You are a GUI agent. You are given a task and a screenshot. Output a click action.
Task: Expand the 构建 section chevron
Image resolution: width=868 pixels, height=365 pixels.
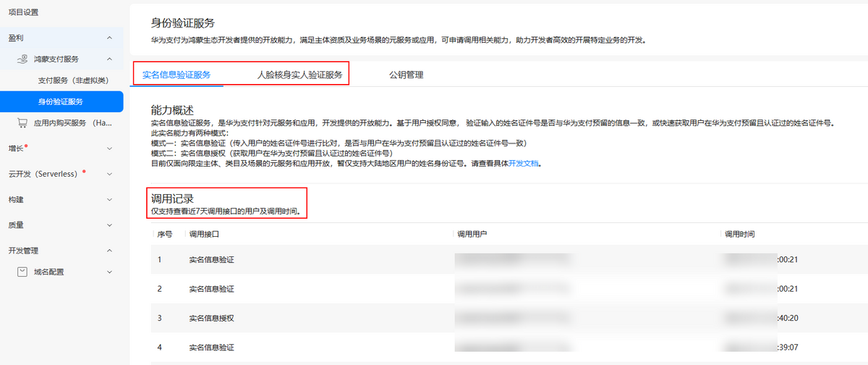[x=109, y=200]
